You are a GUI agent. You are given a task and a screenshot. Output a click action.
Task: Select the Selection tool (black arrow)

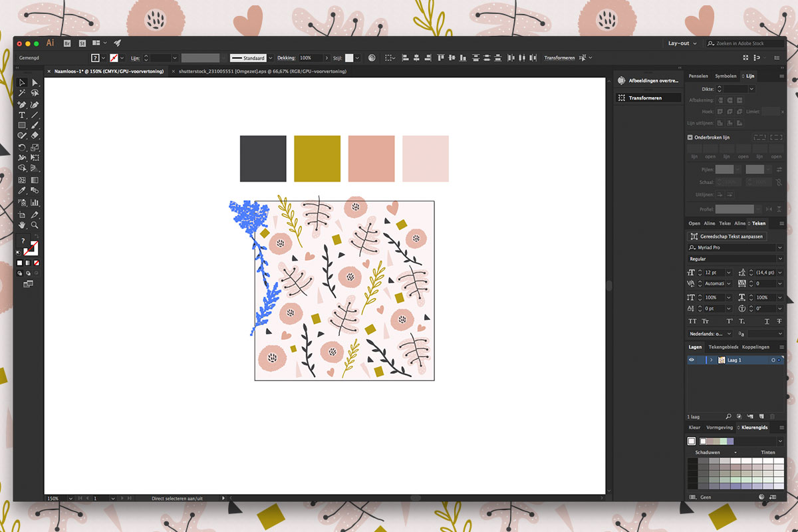tap(22, 82)
